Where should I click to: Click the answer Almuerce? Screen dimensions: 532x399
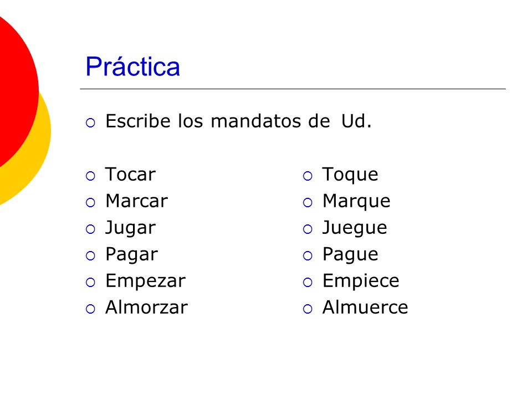pos(365,308)
